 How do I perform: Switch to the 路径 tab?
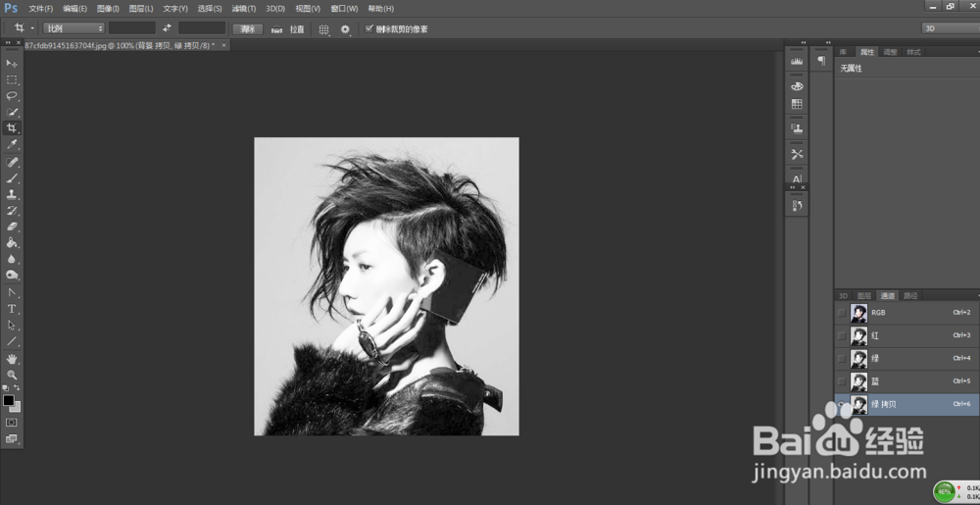pyautogui.click(x=910, y=295)
